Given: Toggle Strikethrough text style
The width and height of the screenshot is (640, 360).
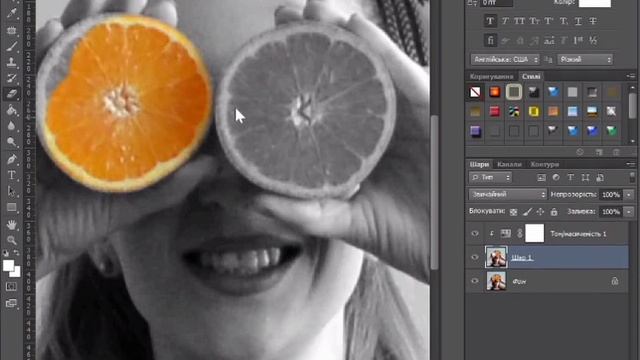Looking at the screenshot, I should point(593,21).
